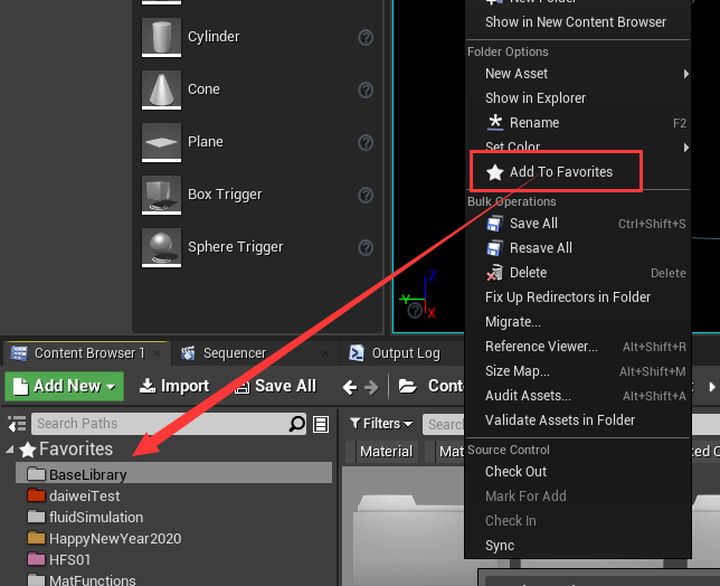Click the Sphere Trigger thumbnail icon

(x=161, y=248)
